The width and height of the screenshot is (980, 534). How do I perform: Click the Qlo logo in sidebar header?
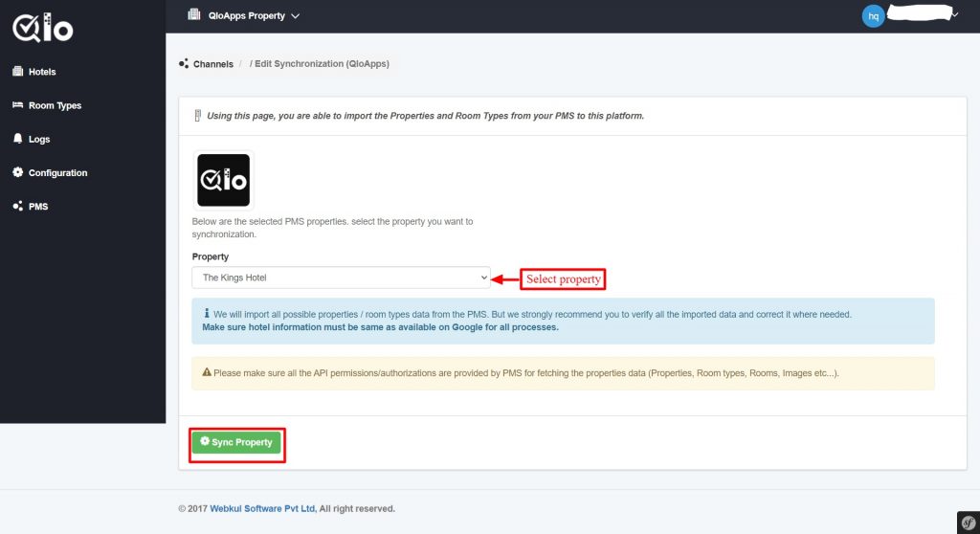(42, 28)
